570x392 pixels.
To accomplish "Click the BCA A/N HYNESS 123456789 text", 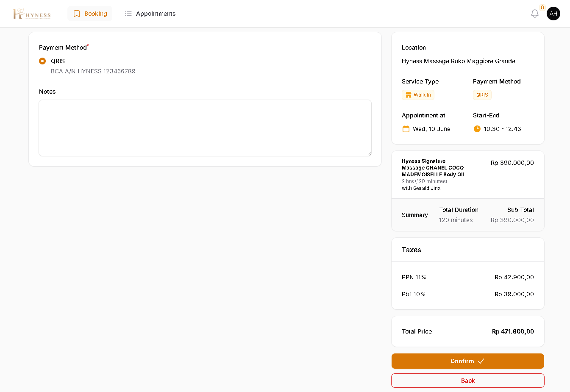I will coord(93,71).
